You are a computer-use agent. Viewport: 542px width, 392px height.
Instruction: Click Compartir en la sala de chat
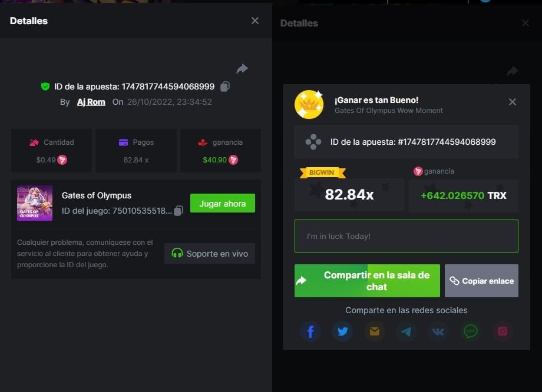367,281
